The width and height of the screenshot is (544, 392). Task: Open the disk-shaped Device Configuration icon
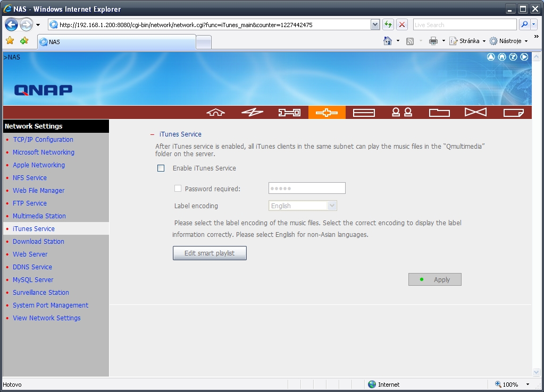point(364,112)
